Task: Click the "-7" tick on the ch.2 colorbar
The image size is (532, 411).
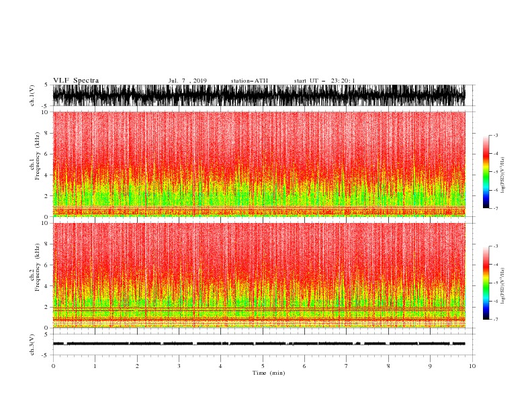Action: (496, 320)
